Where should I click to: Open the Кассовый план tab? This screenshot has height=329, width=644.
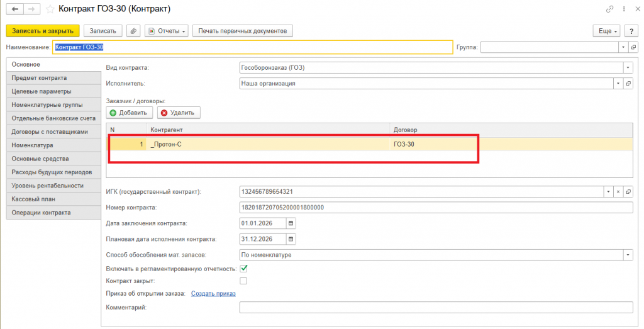pos(53,199)
